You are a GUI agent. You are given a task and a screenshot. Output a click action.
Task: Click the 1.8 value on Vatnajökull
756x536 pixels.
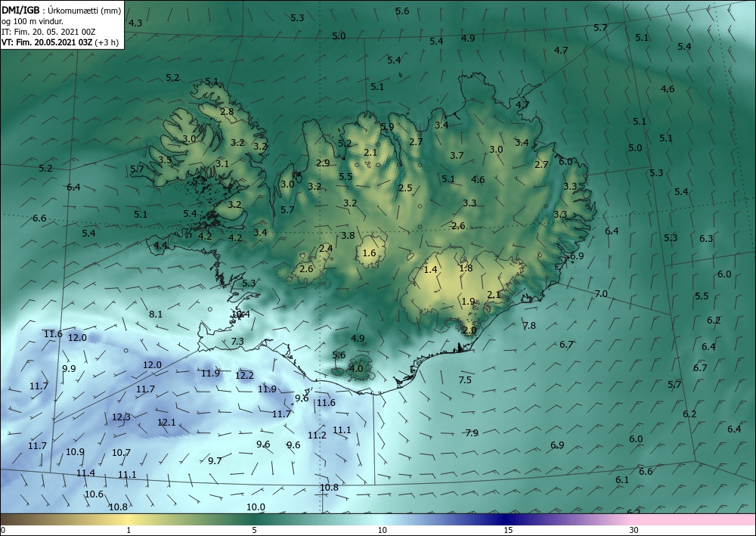[x=466, y=268]
